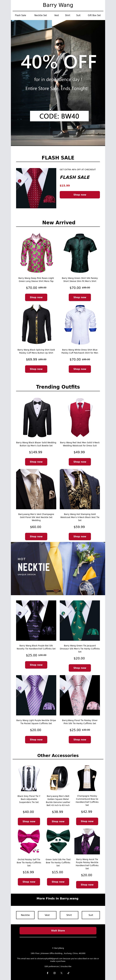The image size is (116, 980).
Task: Shop the Black Blazer Solid Wedding suit
Action: coord(36,461)
